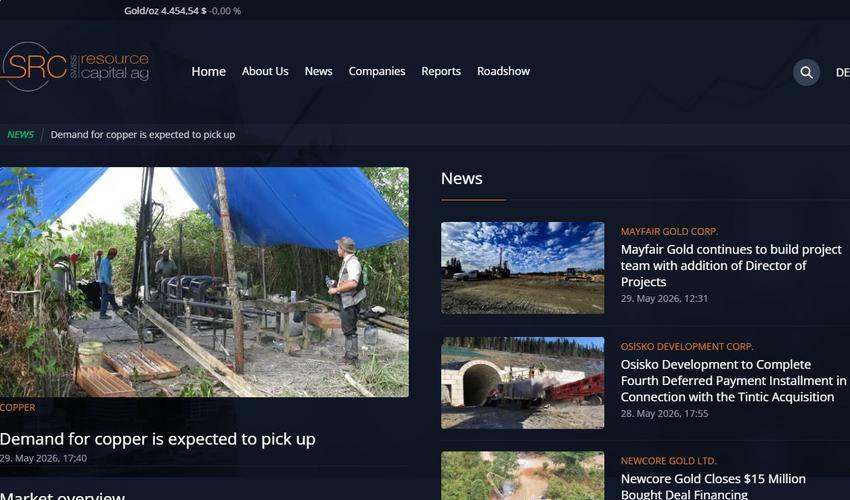
Task: Open the Mayfair Gold article thumbnail
Action: 523,267
